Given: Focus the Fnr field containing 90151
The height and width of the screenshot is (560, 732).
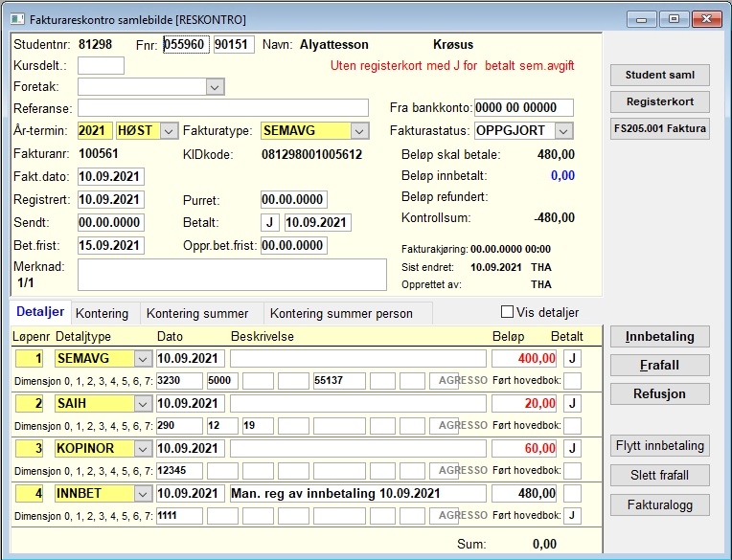Looking at the screenshot, I should click(234, 45).
